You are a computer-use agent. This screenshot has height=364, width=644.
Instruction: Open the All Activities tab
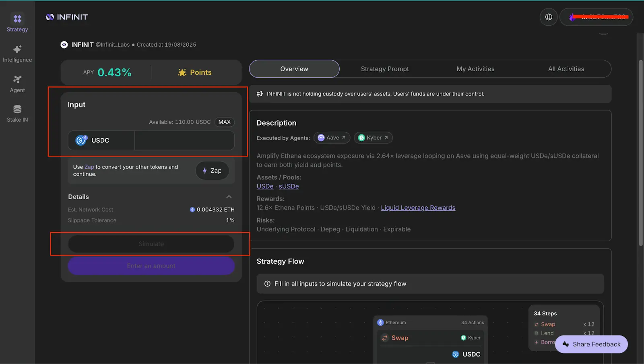click(566, 69)
